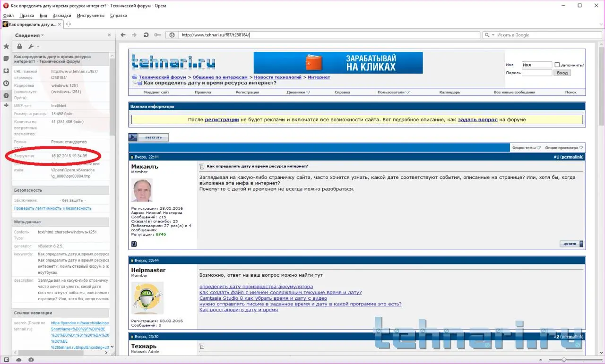The width and height of the screenshot is (605, 364).
Task: Select the Info panel icon in sidebar
Action: [x=6, y=95]
